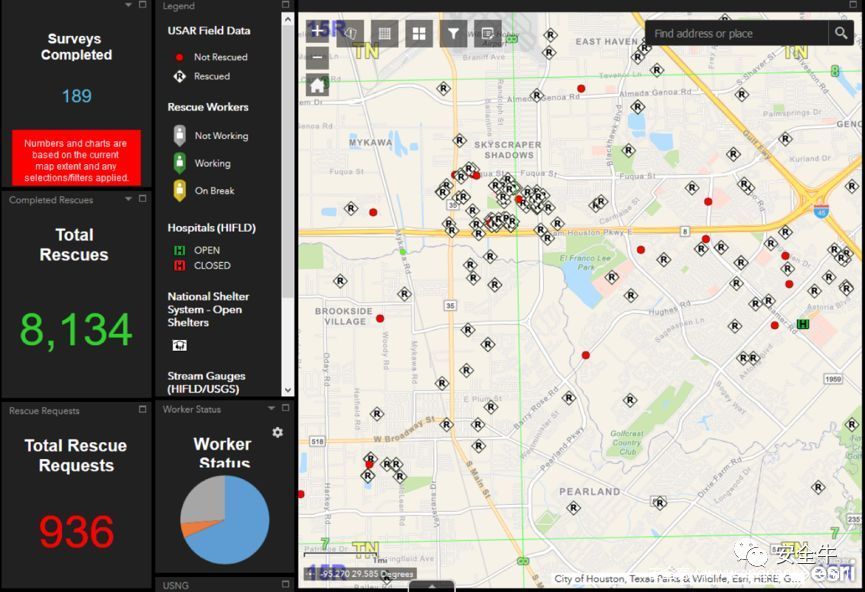Image resolution: width=865 pixels, height=592 pixels.
Task: Maximize the USNG panel
Action: tap(286, 585)
